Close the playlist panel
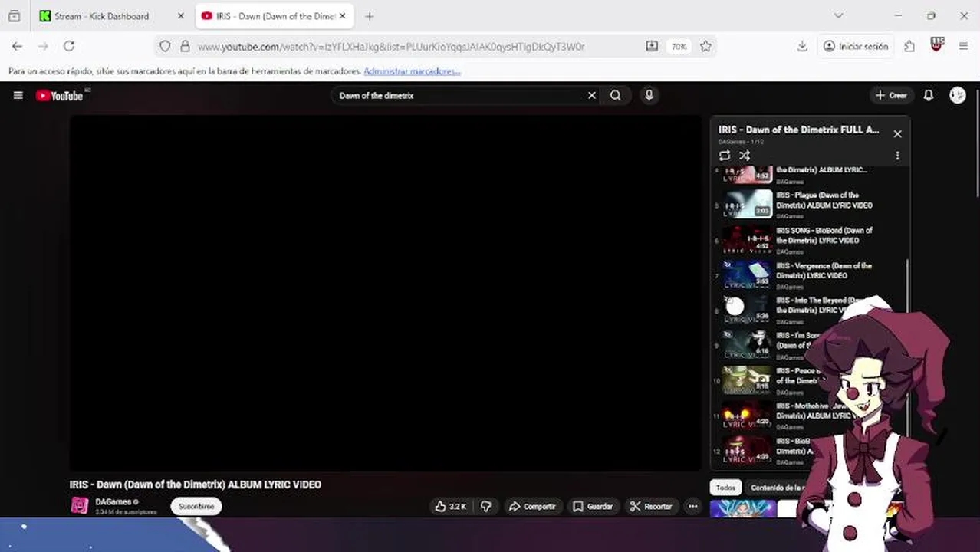980x552 pixels. point(897,134)
